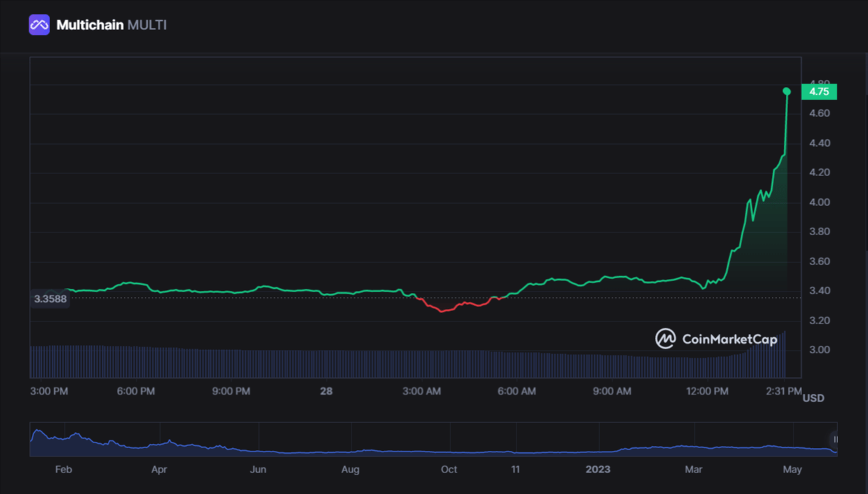Click the 3.3588 opening price label
Image resolution: width=868 pixels, height=494 pixels.
point(50,299)
